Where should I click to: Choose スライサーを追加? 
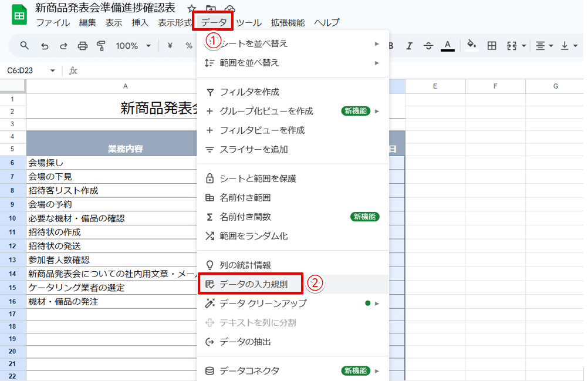click(x=293, y=149)
